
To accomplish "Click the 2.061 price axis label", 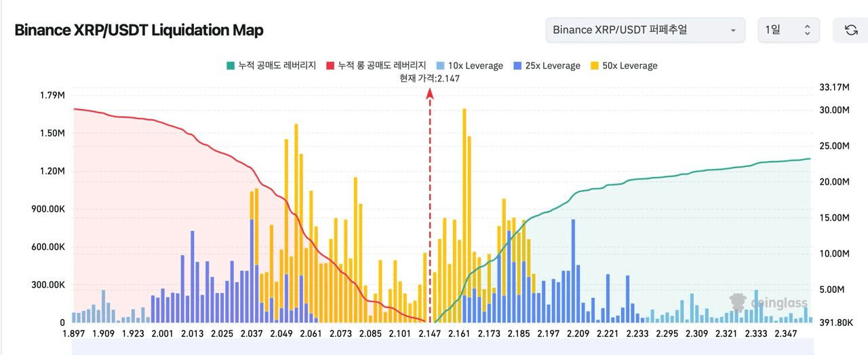I will pyautogui.click(x=311, y=334).
